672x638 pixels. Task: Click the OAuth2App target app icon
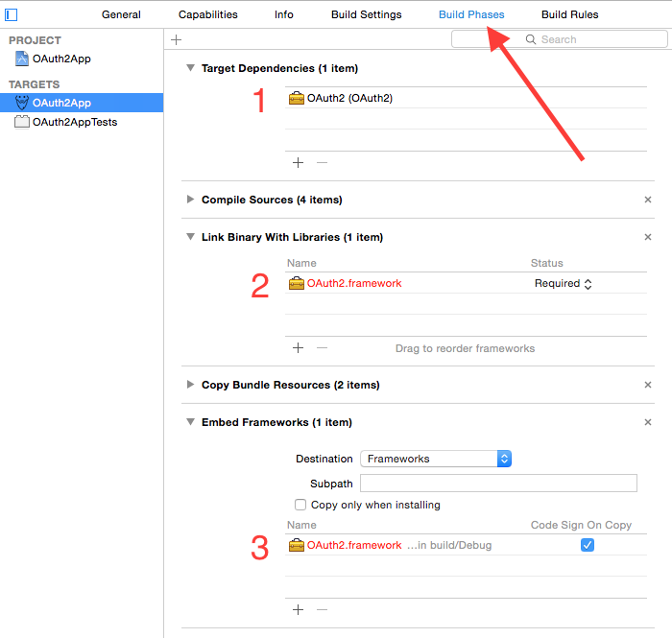[x=22, y=103]
